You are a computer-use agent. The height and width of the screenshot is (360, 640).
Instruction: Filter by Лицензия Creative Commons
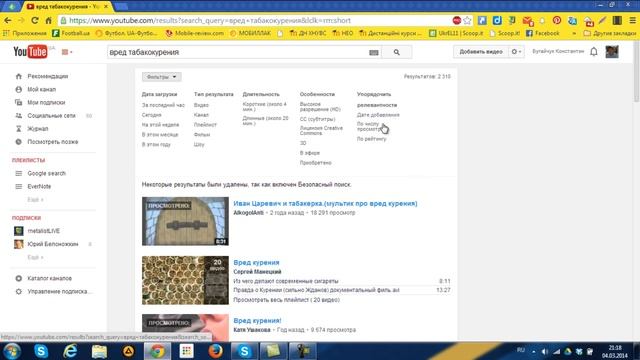click(321, 131)
